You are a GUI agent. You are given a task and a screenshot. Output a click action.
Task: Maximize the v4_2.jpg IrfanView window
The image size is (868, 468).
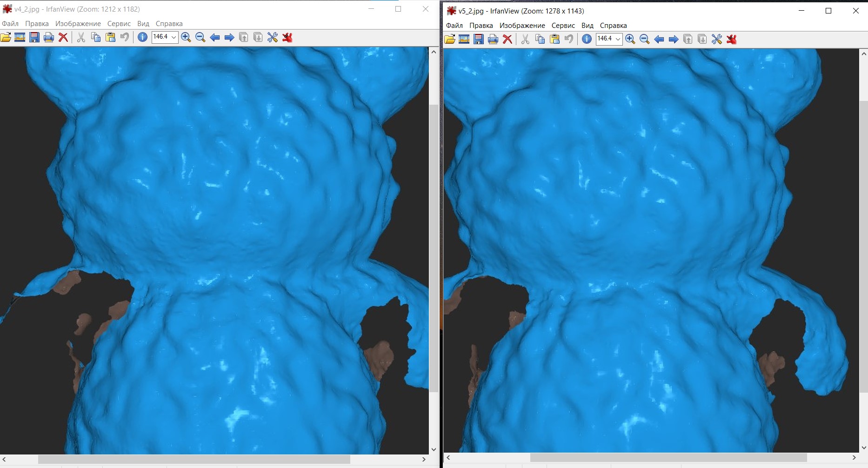tap(398, 9)
